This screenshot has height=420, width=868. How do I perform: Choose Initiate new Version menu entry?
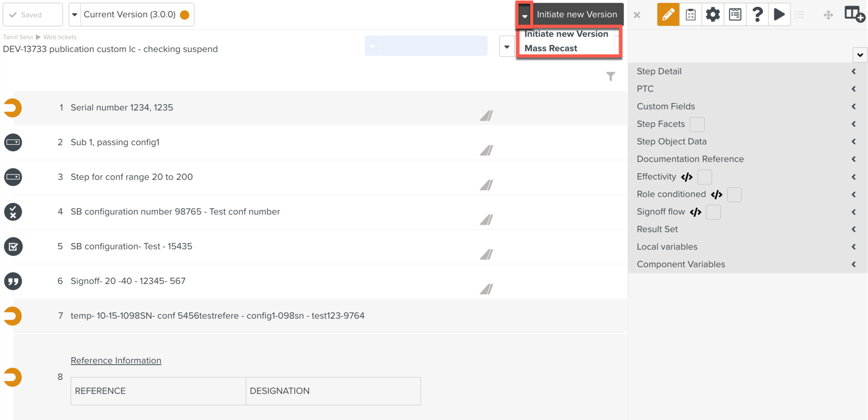[567, 34]
